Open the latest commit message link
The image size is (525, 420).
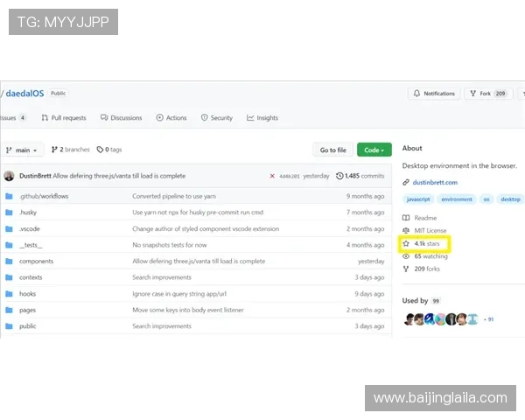coord(119,176)
